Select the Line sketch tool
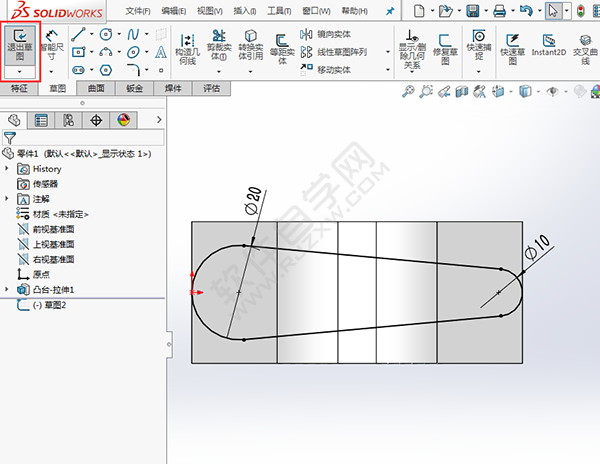The image size is (600, 464). 78,34
